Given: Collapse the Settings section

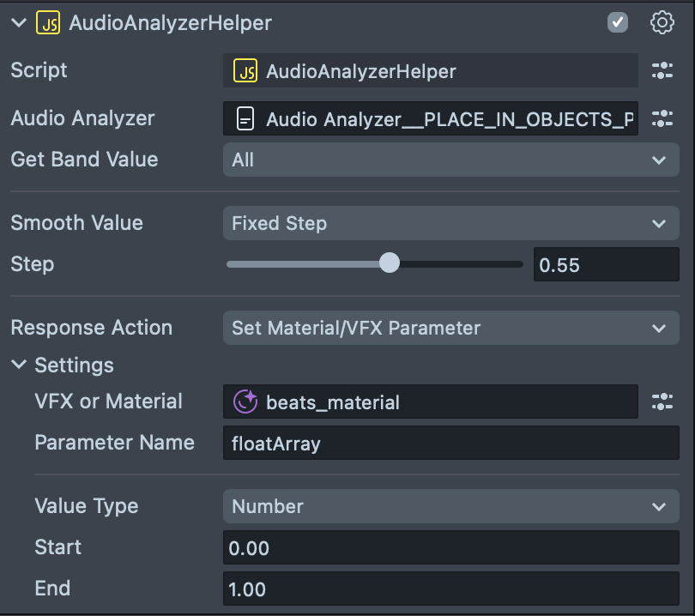Looking at the screenshot, I should pos(19,365).
